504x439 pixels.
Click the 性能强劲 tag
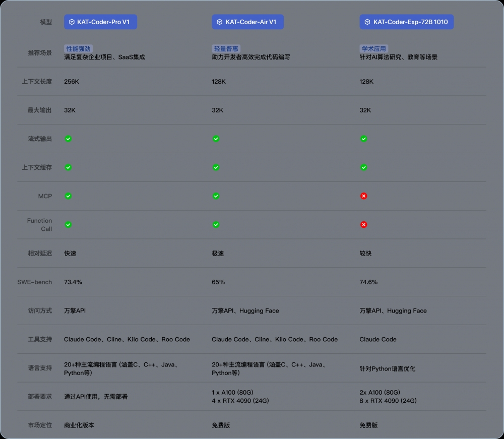(x=78, y=49)
